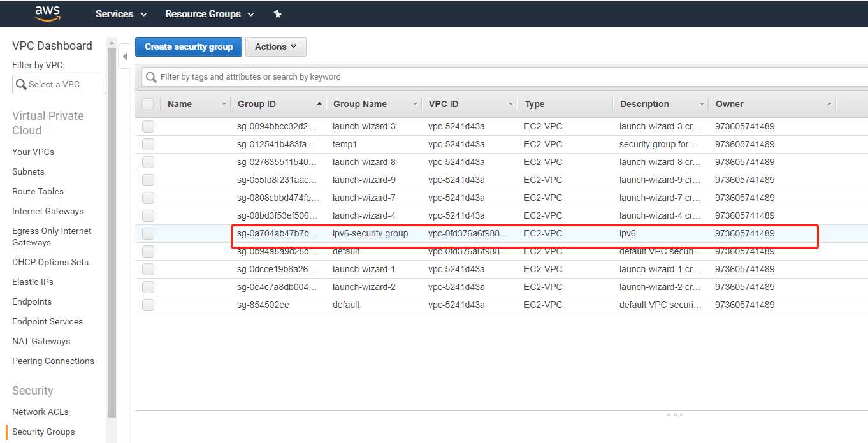
Task: Check the launch-wizard-9 row checkbox
Action: pyautogui.click(x=148, y=180)
